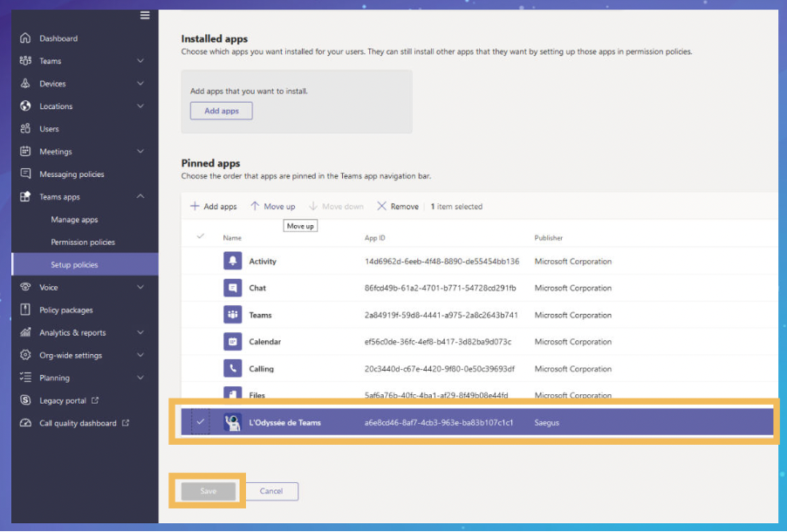Click the Devices bell icon in sidebar

pos(25,84)
